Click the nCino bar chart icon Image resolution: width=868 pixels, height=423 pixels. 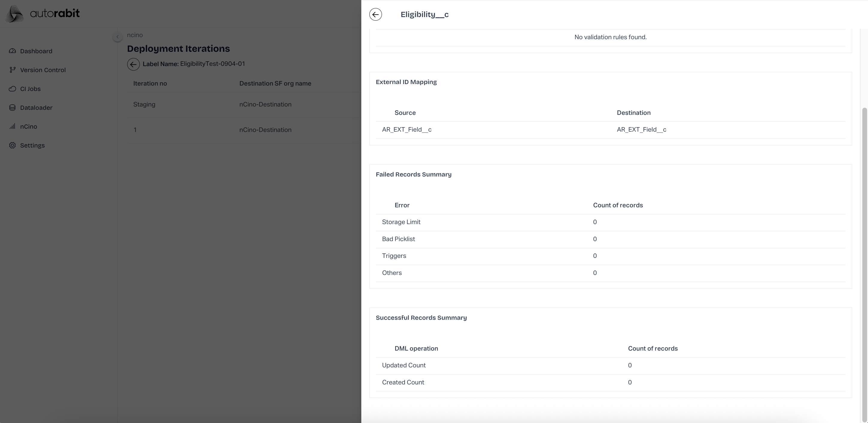(x=13, y=127)
